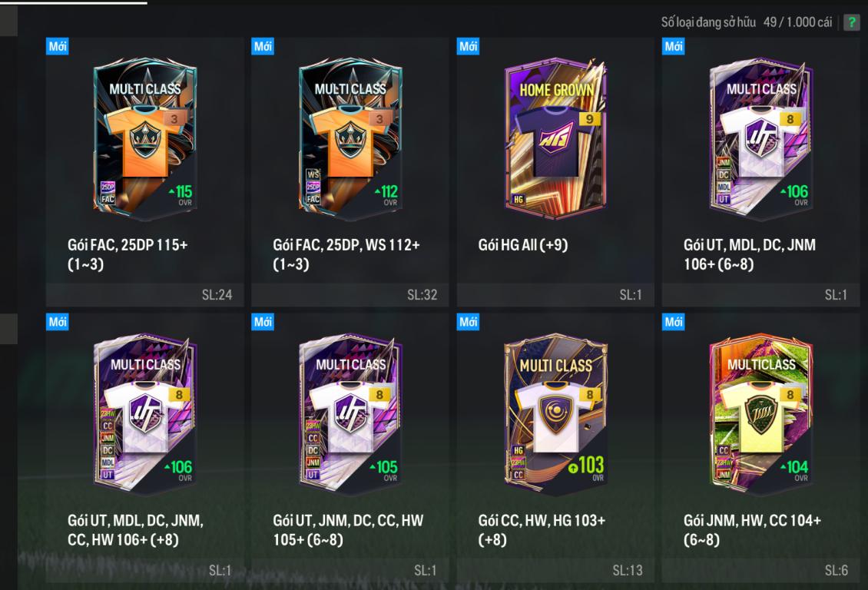This screenshot has width=868, height=590.
Task: Click the Gói UT, MDL, DC, JNM, CC, HW 106+ card
Action: tap(145, 448)
